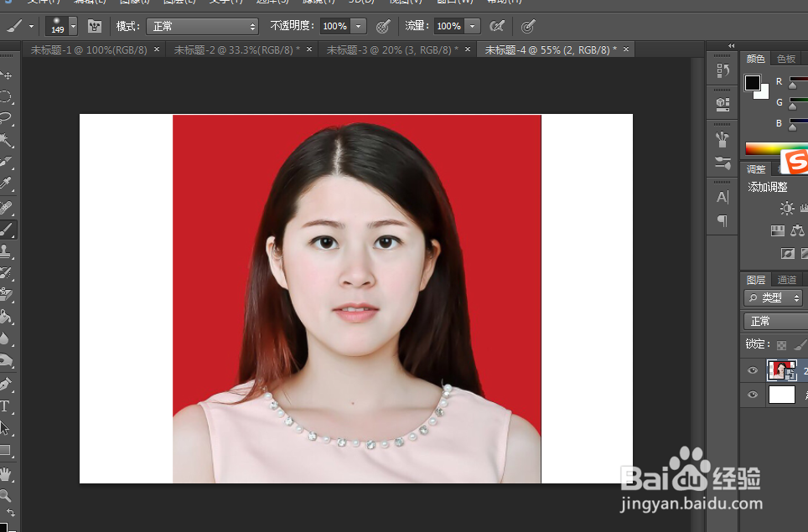
Task: Toggle lock transparent pixels
Action: pyautogui.click(x=782, y=344)
